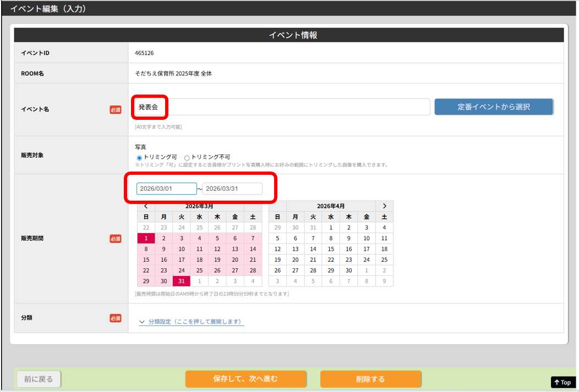
Task: Choose April 1 in the April calendar
Action: pos(331,228)
